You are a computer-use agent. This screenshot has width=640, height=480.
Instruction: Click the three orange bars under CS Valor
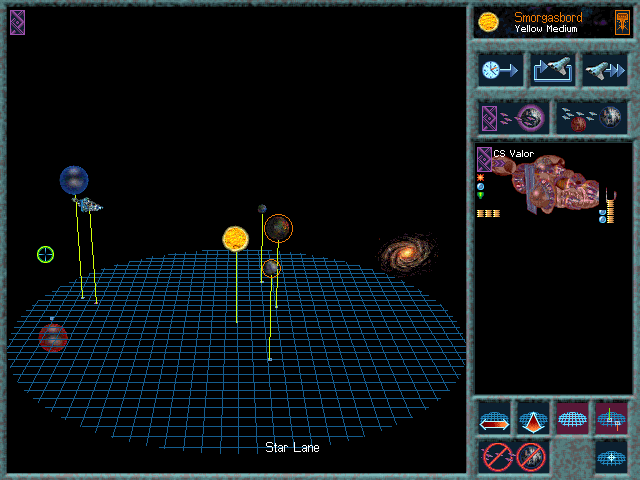488,213
